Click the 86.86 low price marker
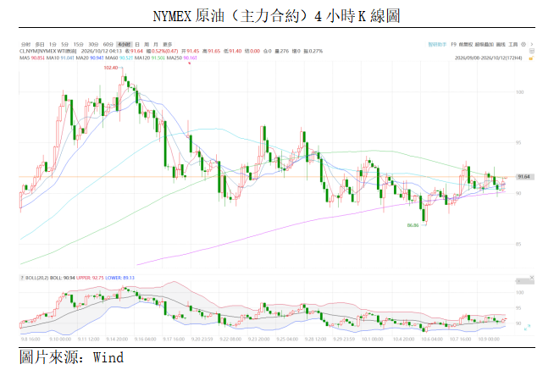554x392 pixels. (x=413, y=225)
